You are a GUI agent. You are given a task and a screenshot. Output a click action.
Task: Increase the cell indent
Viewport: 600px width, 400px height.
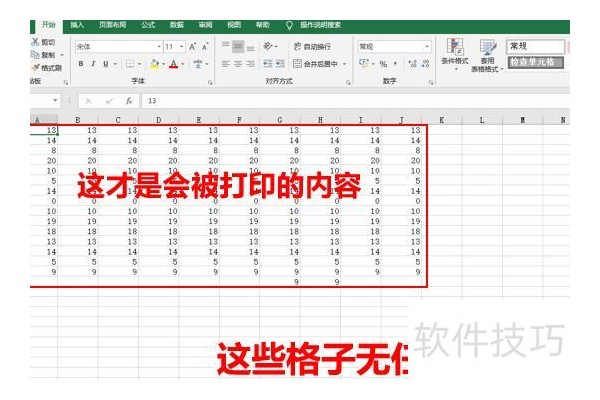tap(280, 64)
